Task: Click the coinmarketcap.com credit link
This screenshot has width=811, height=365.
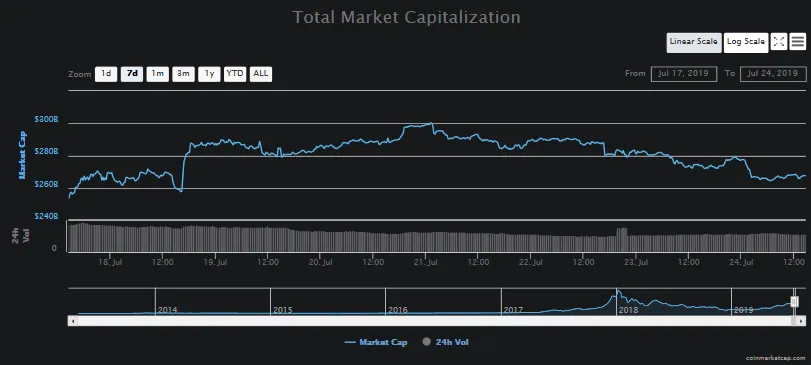Action: (775, 358)
